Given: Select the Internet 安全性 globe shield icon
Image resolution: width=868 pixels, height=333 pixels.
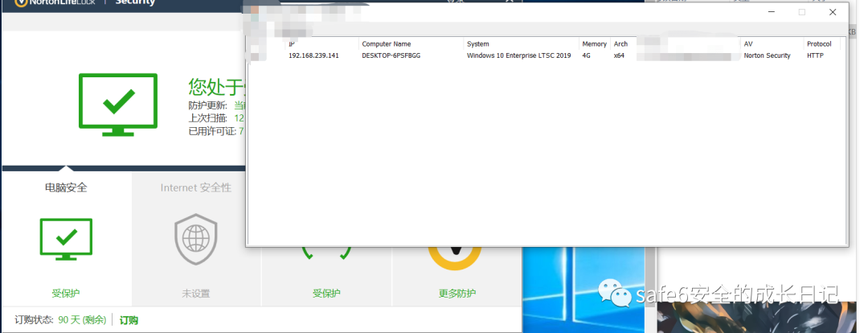Looking at the screenshot, I should pos(196,240).
